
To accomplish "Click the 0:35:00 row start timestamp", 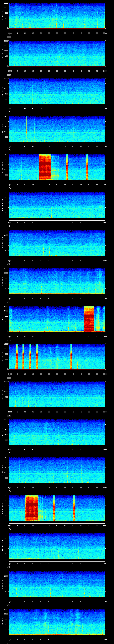I will pos(9,525).
